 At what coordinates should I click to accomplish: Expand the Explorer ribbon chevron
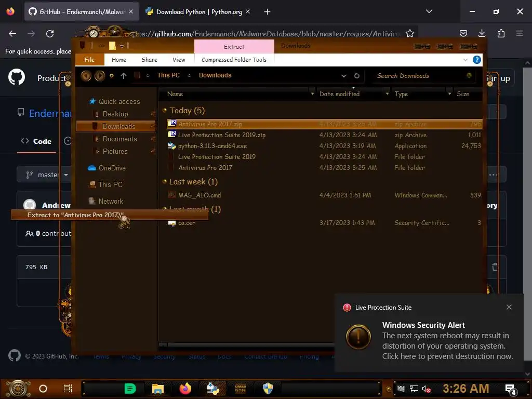coord(465,60)
